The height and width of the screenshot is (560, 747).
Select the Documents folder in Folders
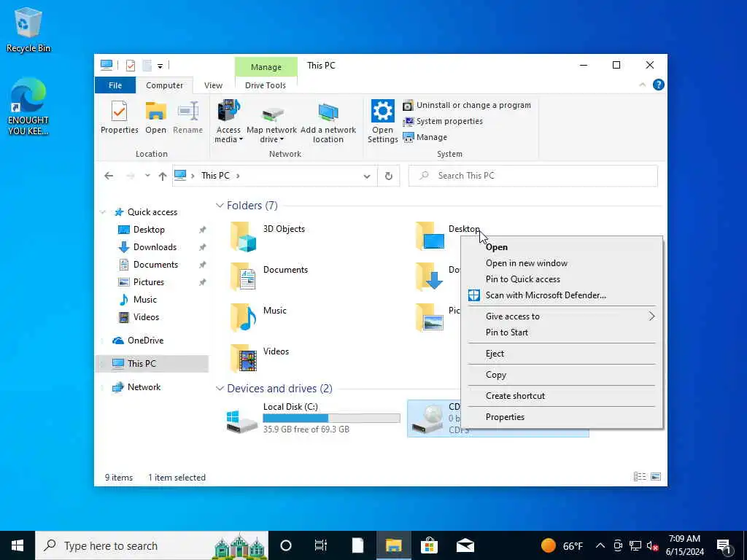click(x=270, y=278)
